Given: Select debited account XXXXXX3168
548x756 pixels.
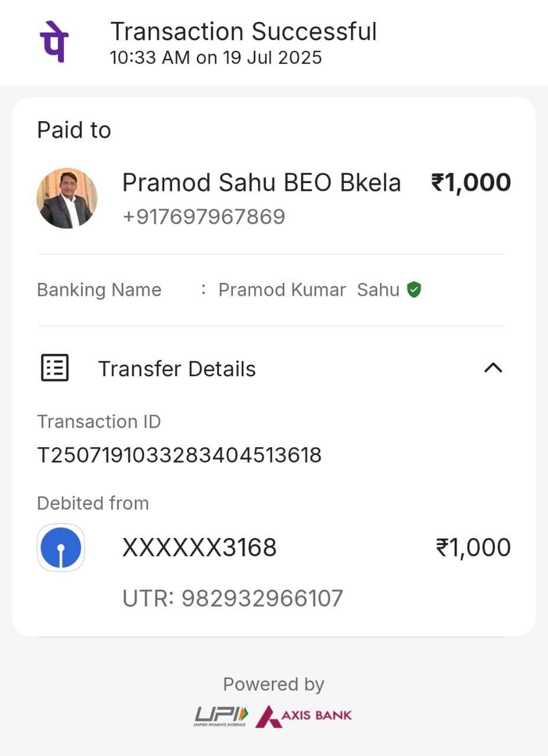Looking at the screenshot, I should tap(199, 548).
